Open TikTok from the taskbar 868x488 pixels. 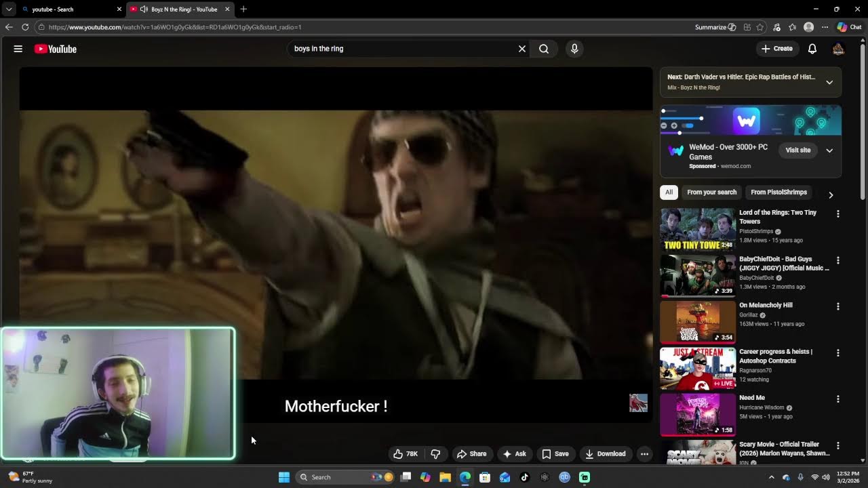524,477
